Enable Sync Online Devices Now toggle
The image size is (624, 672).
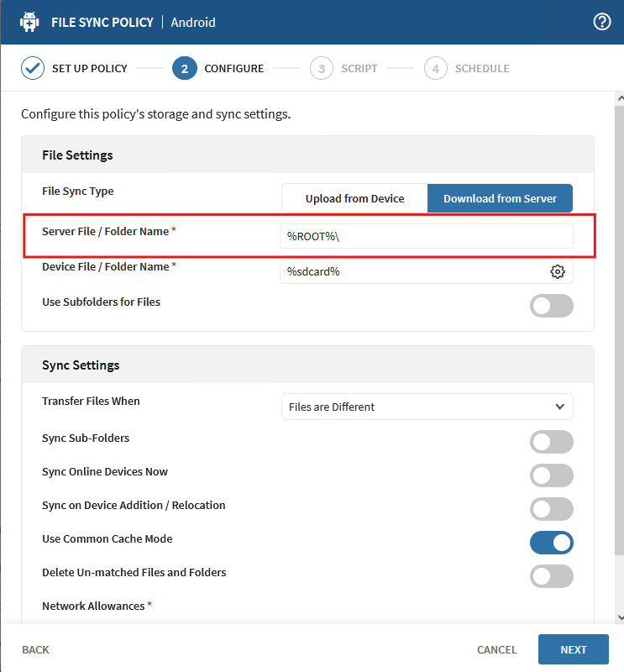551,475
